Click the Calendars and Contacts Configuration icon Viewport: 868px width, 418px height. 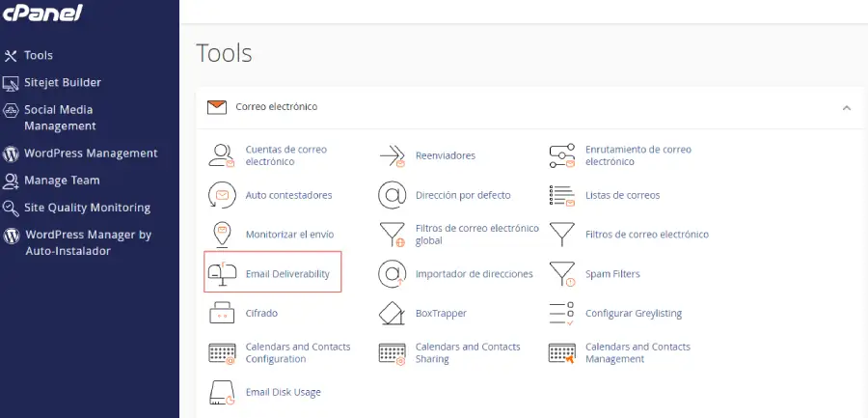pyautogui.click(x=222, y=353)
